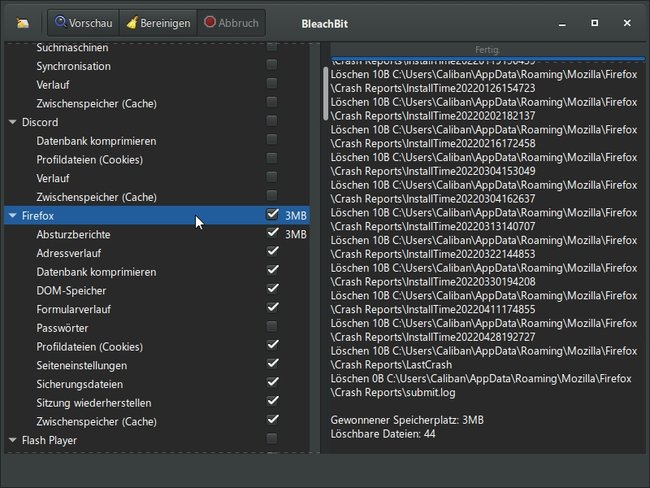
Task: Enable the Passwörter checkbox
Action: click(272, 327)
